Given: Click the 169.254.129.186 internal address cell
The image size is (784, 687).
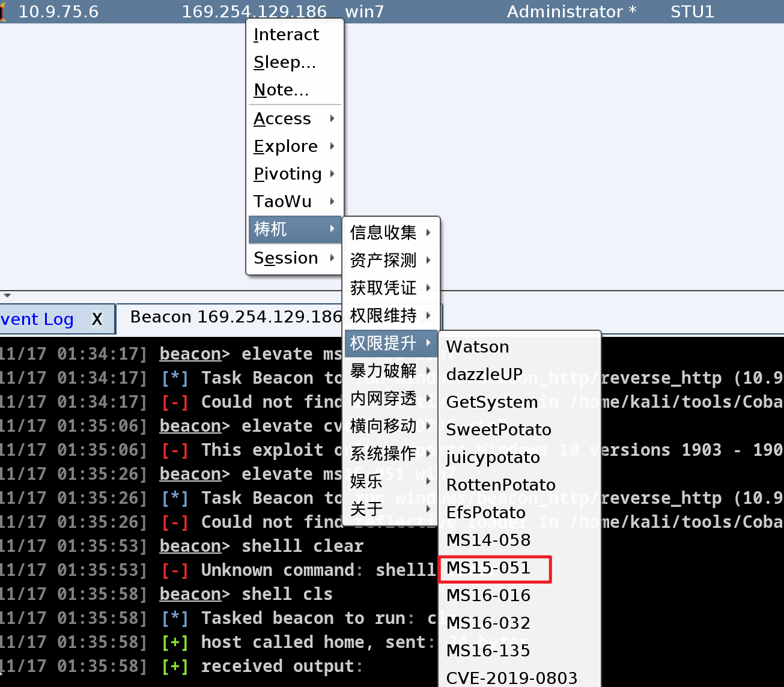Looking at the screenshot, I should (x=254, y=12).
